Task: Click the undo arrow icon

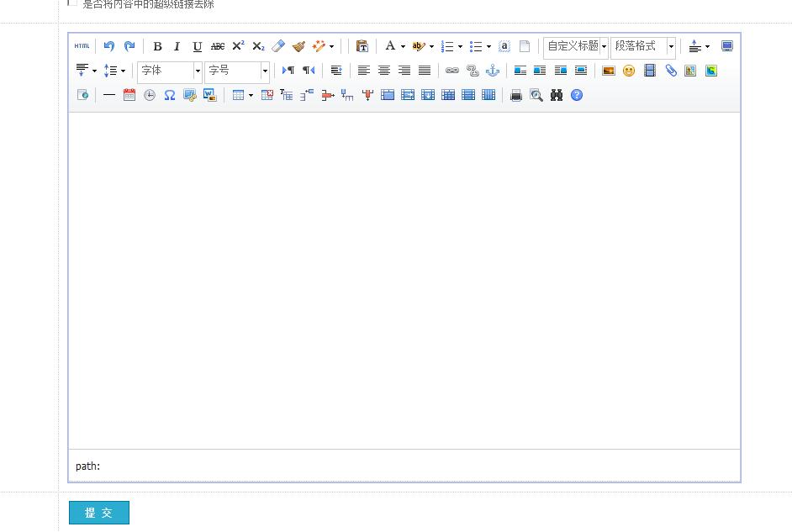Action: [x=108, y=46]
